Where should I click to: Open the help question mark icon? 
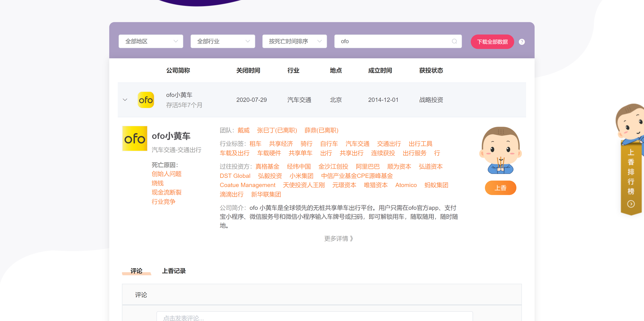click(522, 42)
